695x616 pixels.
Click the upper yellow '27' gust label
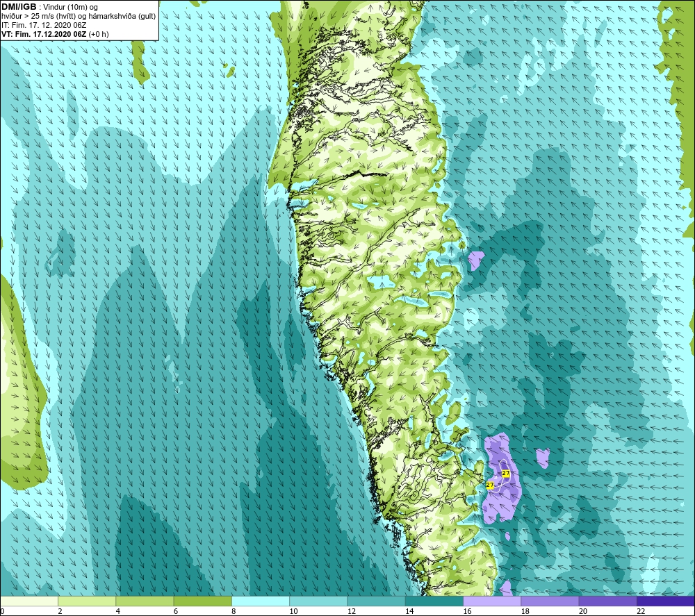tap(506, 474)
